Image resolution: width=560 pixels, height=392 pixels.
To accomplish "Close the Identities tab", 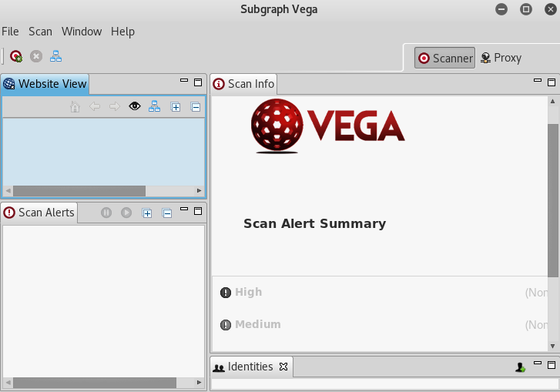I will (x=283, y=367).
